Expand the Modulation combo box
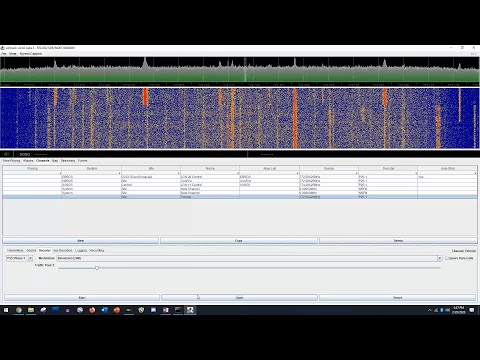 440,258
